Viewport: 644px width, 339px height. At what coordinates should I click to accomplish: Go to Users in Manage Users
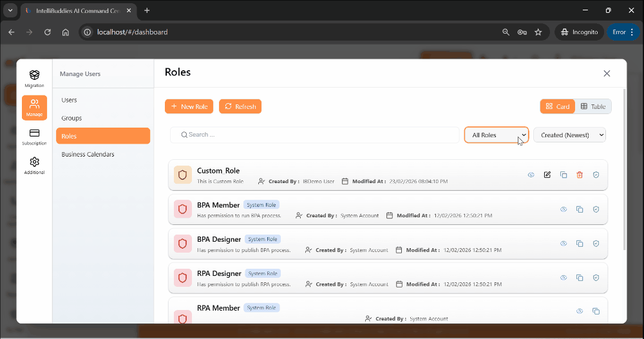coord(69,100)
